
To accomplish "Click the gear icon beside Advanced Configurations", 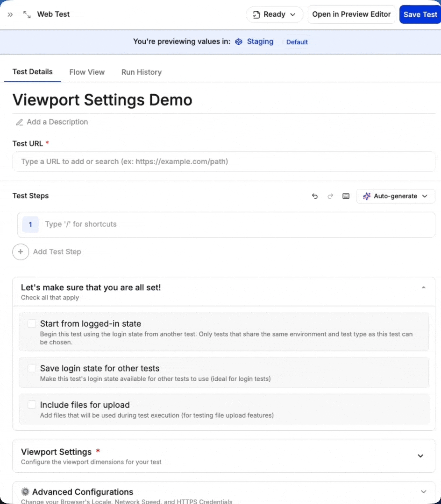I will [26, 491].
